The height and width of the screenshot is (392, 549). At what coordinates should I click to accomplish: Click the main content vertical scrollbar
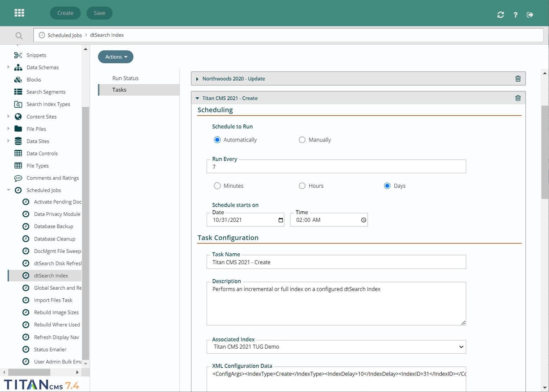pyautogui.click(x=545, y=152)
